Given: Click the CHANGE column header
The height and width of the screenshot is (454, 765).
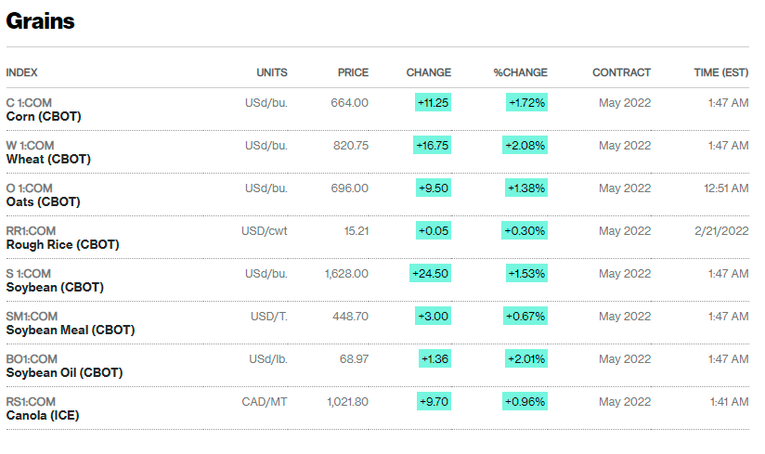Looking at the screenshot, I should (x=428, y=72).
